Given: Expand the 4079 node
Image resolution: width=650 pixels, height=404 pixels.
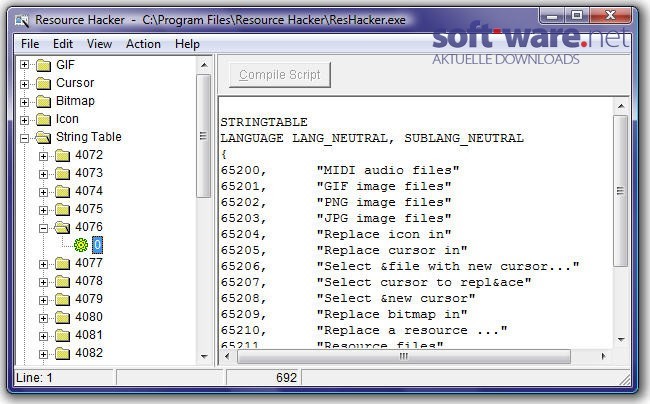Looking at the screenshot, I should (44, 300).
